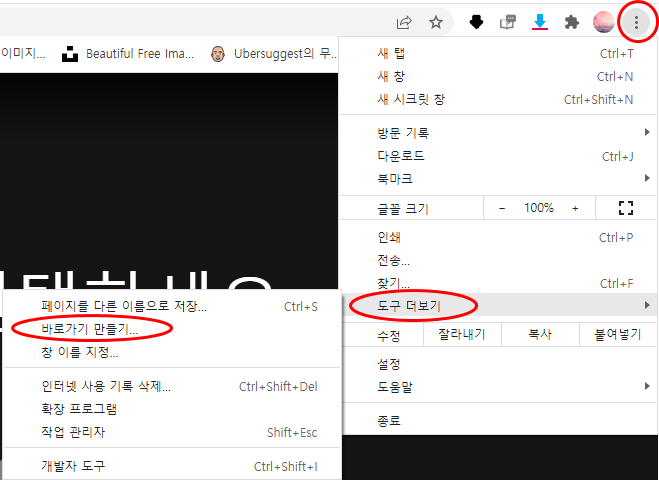Open the Ubersuggest bookmark
Viewport: 659px width, 480px height.
click(x=274, y=54)
